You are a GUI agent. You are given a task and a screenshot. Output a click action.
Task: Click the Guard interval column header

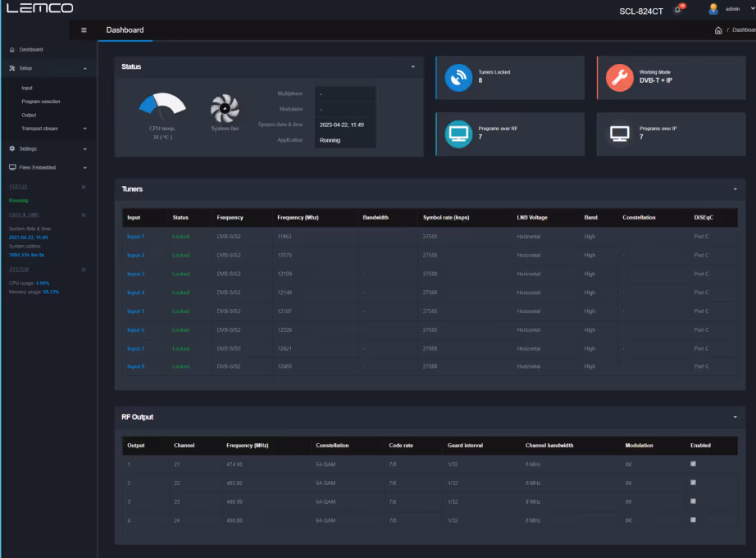[x=465, y=445]
